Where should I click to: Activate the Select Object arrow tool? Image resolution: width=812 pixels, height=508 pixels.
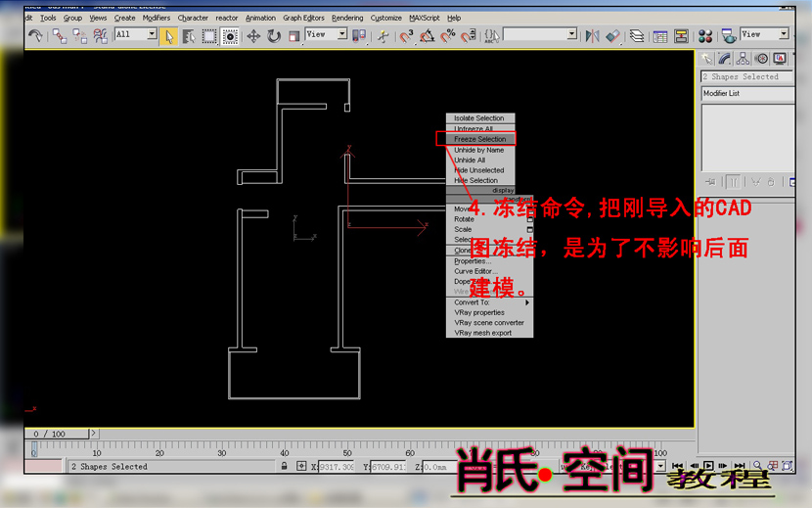tap(169, 36)
